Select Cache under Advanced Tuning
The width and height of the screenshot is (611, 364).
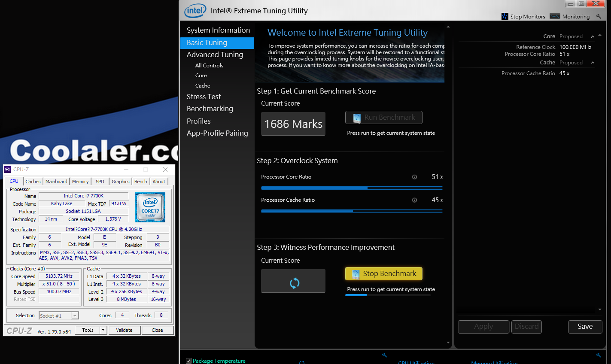203,86
